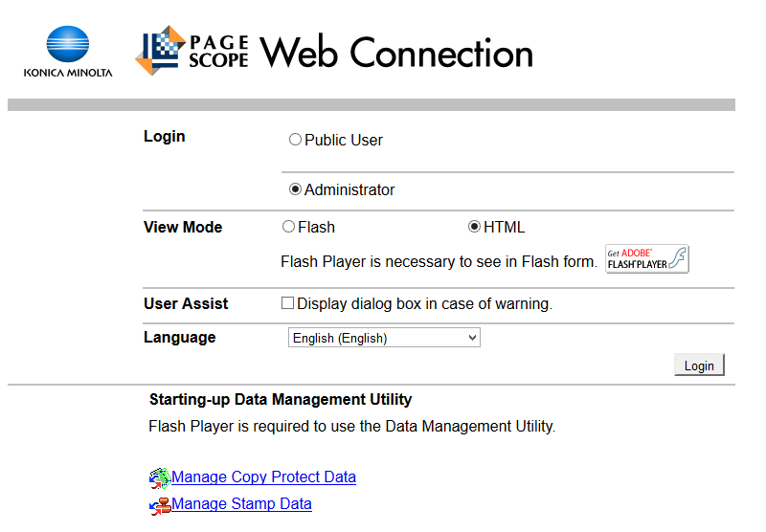Open the Language dropdown

point(384,338)
